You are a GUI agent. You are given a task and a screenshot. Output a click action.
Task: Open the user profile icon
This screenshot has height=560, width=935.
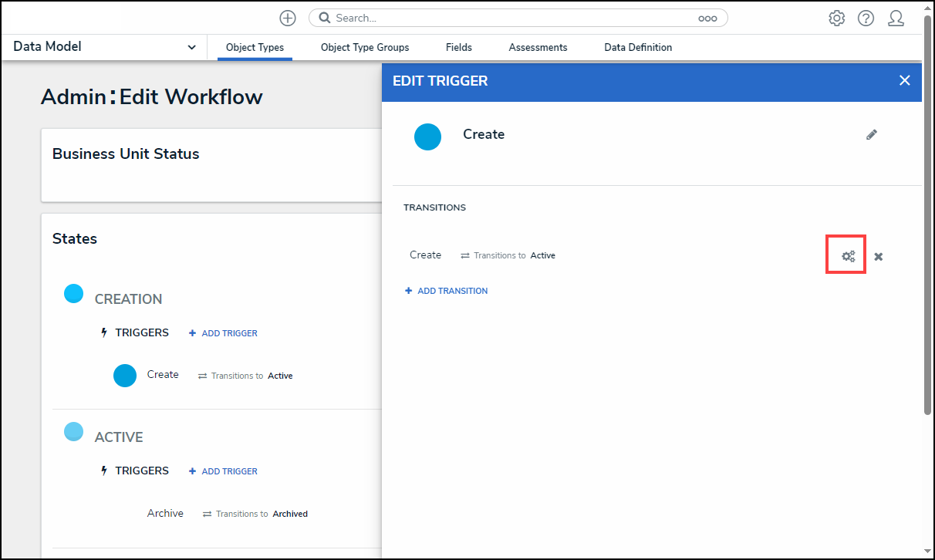click(895, 19)
